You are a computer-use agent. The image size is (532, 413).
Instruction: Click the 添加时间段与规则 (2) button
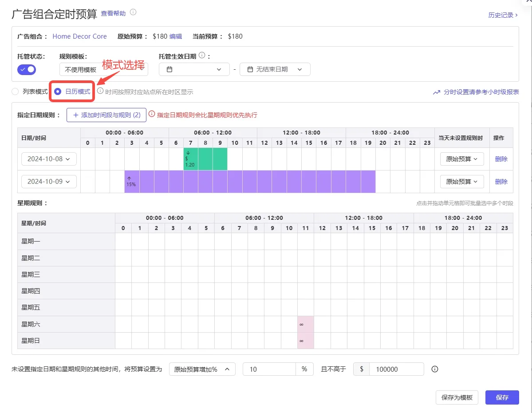tap(106, 115)
